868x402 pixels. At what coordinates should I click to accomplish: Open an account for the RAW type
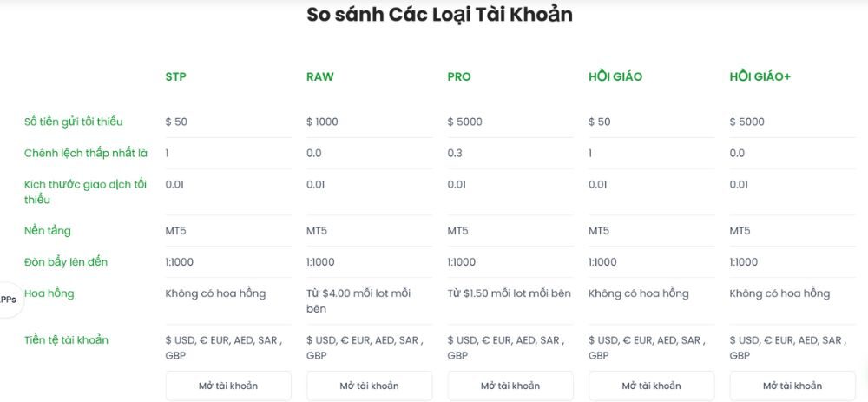point(369,386)
